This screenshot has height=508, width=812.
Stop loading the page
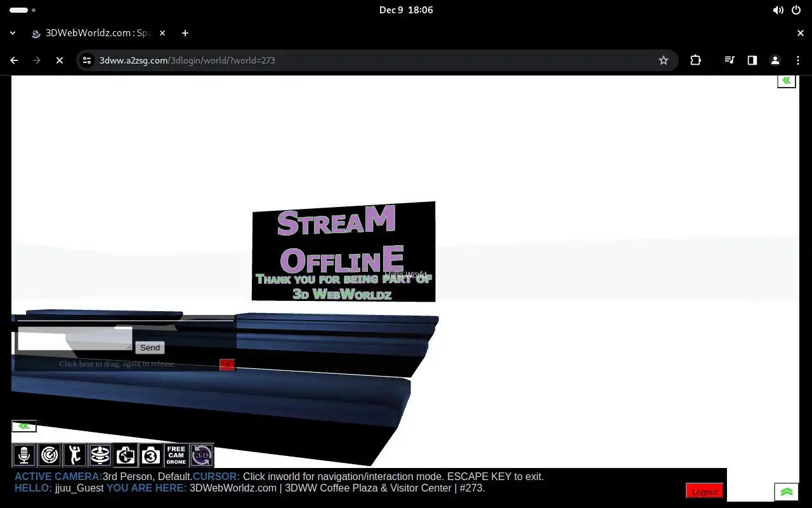pyautogui.click(x=60, y=60)
